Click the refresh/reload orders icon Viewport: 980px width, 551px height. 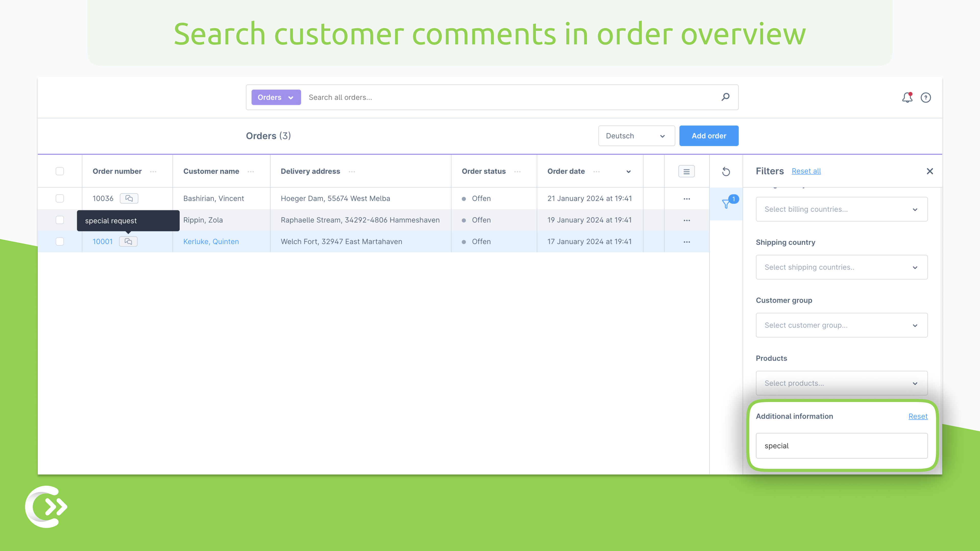point(726,171)
